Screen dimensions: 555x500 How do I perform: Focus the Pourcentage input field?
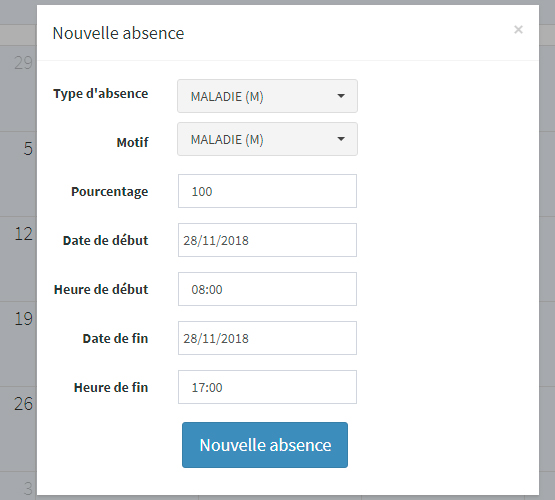point(267,191)
